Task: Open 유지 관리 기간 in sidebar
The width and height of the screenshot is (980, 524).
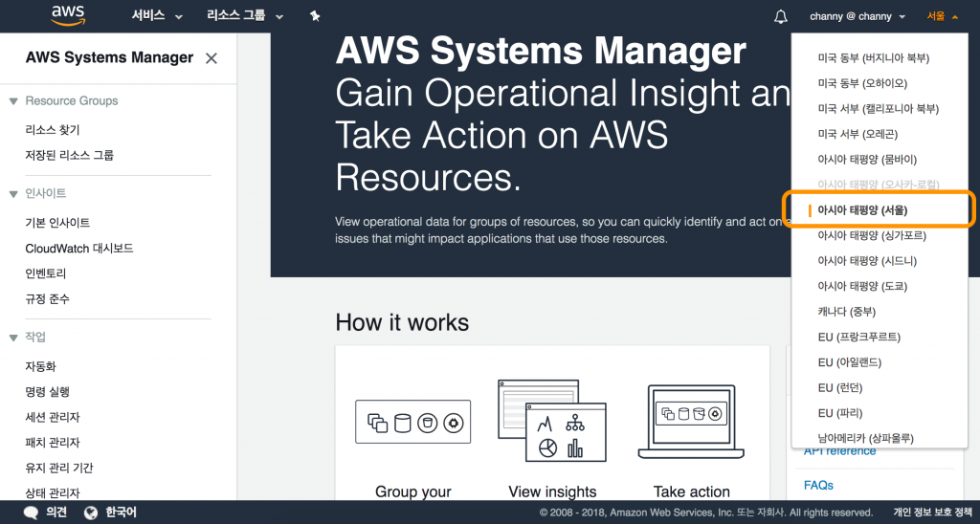Action: click(x=59, y=468)
